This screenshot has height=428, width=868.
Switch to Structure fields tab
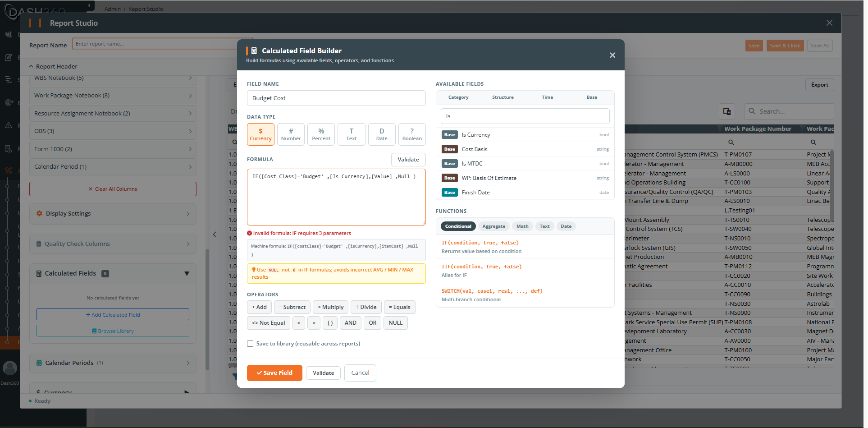click(503, 97)
